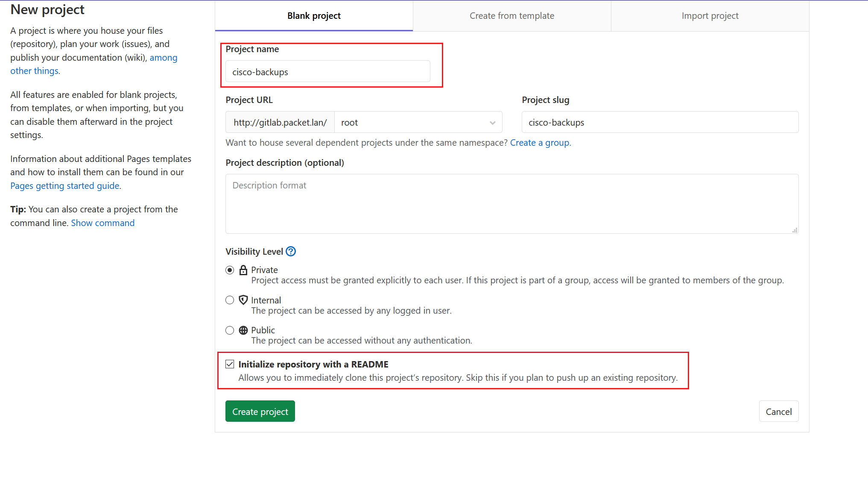Screen dimensions: 868x488
Task: Click the shield icon beside Internal
Action: tap(243, 300)
